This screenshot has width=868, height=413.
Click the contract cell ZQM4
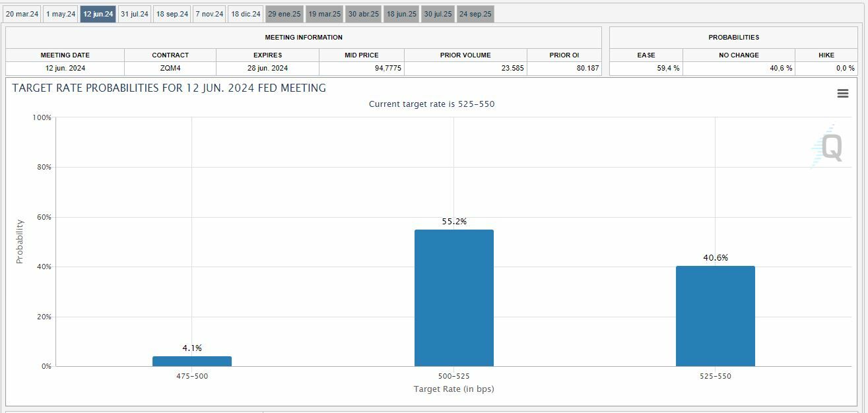(170, 68)
